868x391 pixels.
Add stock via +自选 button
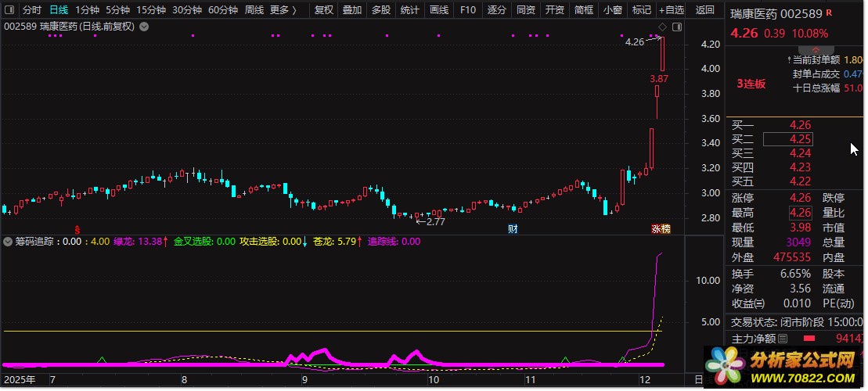coord(671,10)
